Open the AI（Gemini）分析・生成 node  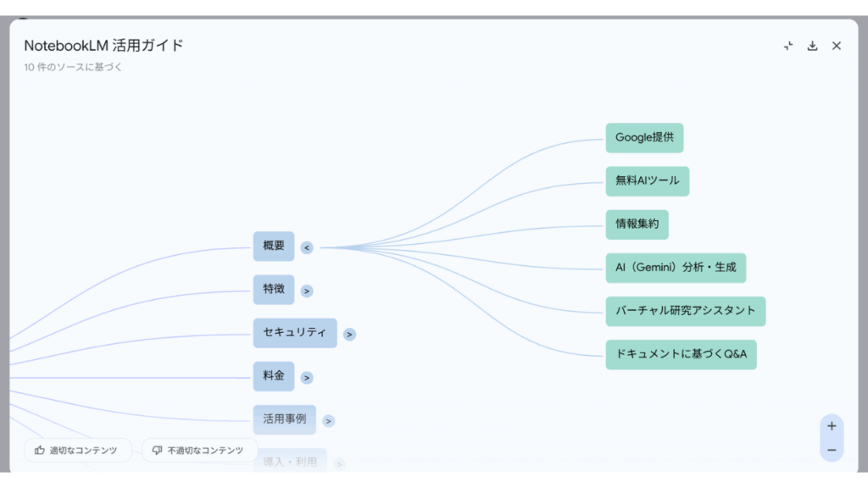click(x=676, y=268)
